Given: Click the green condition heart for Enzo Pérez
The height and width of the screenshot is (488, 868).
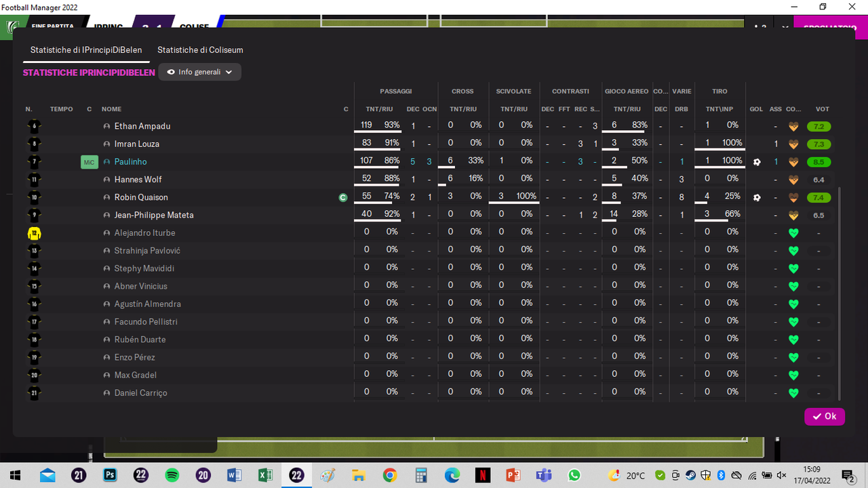Looking at the screenshot, I should (x=793, y=357).
